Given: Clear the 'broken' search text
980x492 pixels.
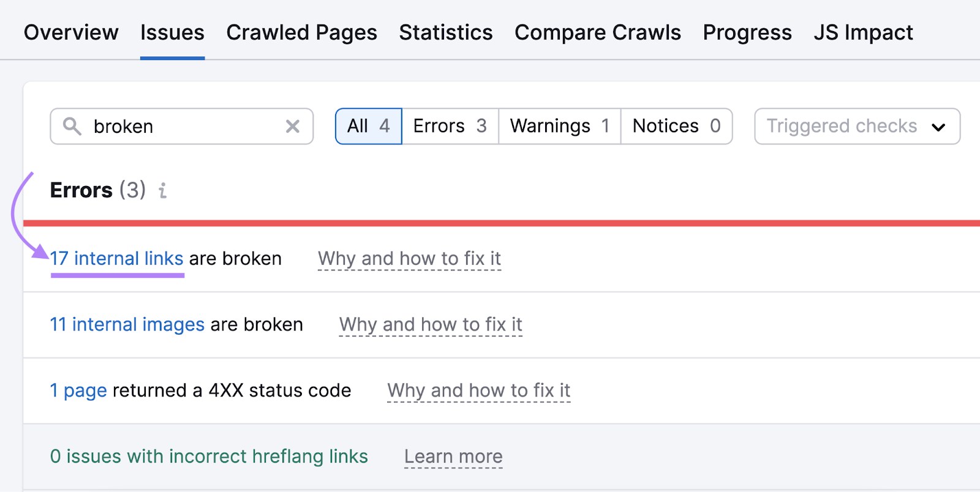Looking at the screenshot, I should (x=293, y=127).
